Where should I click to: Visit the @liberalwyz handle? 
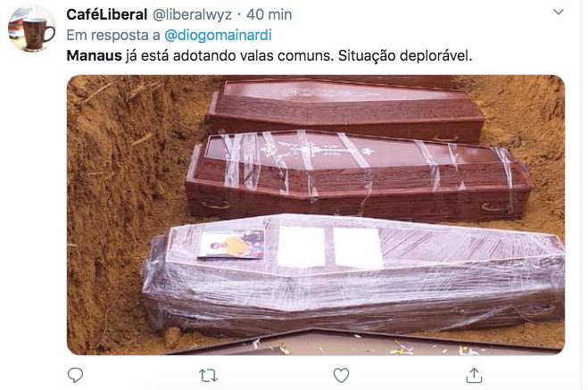(x=192, y=14)
